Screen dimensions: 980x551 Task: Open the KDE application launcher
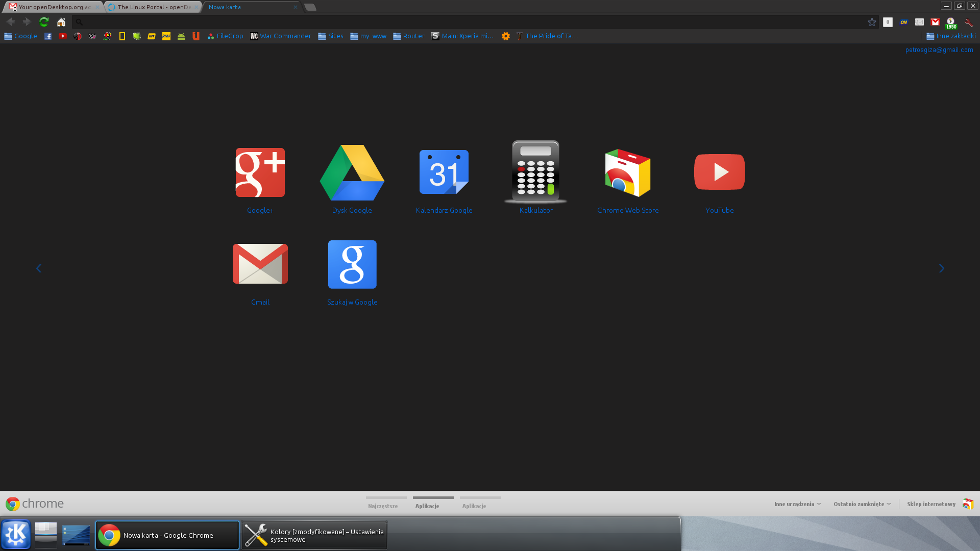coord(16,535)
